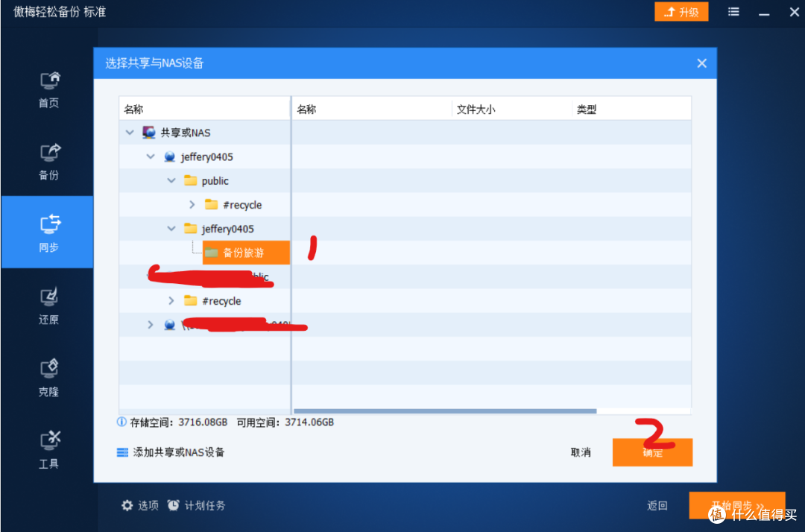Collapse the jeffery0405 NAS device node

(151, 156)
